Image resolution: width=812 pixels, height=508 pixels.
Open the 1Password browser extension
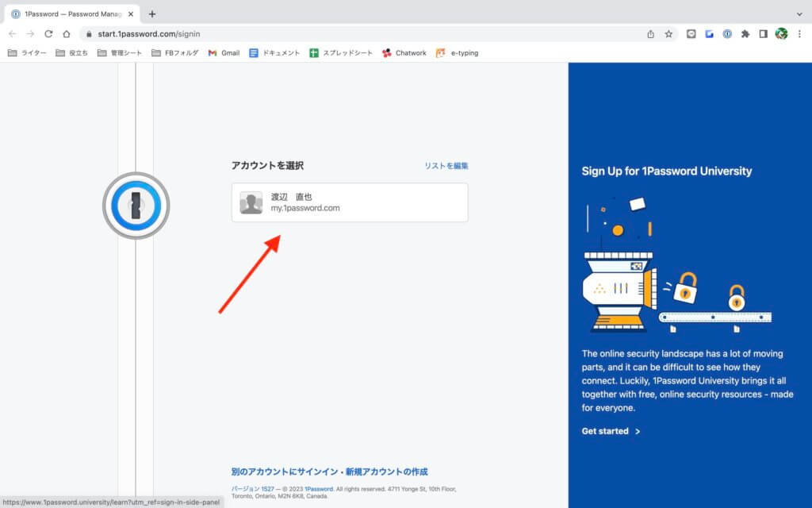[727, 33]
